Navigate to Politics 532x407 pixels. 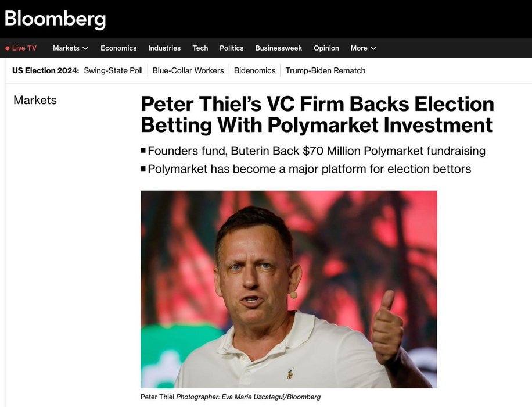point(232,48)
